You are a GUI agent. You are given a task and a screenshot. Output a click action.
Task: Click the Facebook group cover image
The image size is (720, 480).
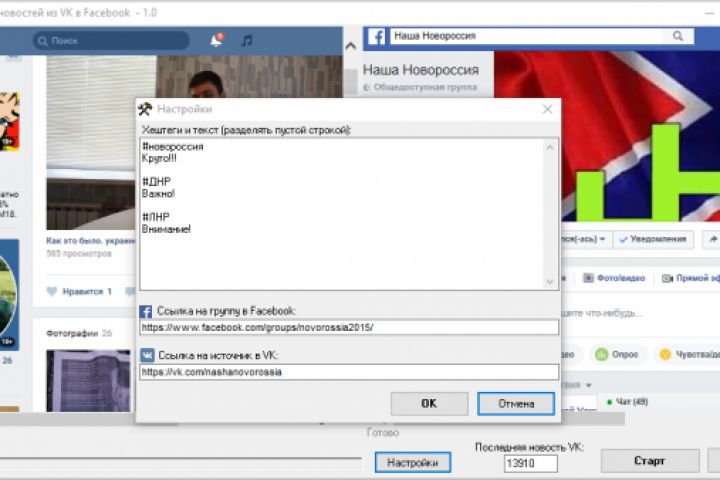pos(607,136)
